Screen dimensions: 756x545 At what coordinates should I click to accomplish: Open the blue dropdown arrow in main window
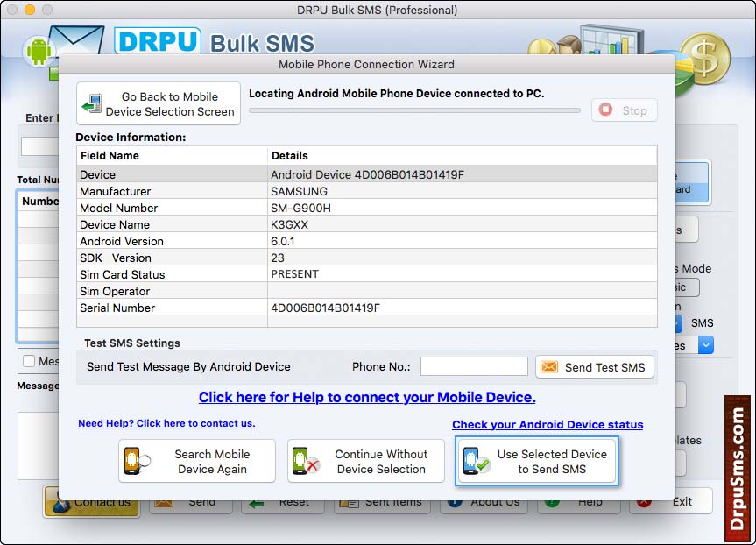pos(705,345)
